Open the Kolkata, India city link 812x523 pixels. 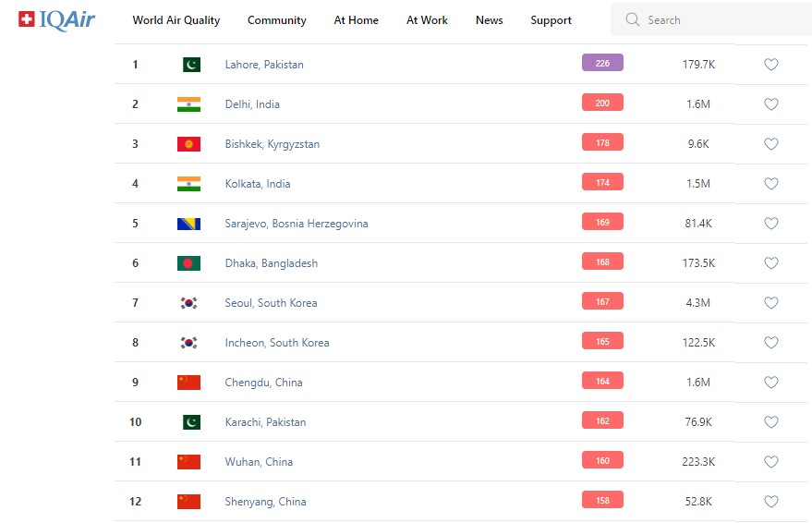click(x=258, y=184)
